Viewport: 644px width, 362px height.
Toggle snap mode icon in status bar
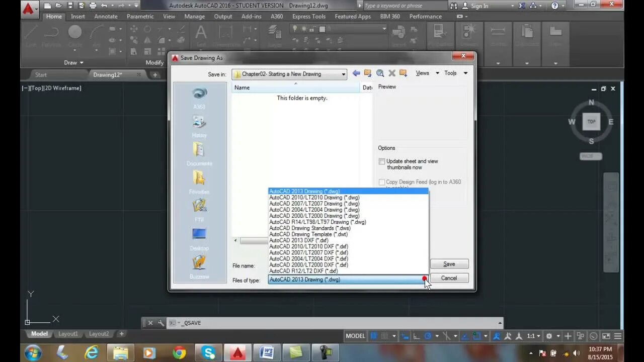384,336
